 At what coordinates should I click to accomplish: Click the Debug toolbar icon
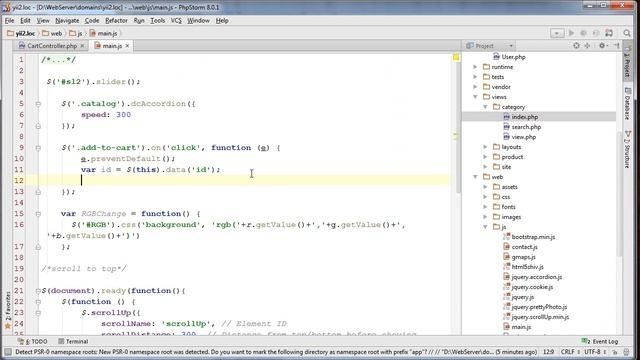(584, 33)
